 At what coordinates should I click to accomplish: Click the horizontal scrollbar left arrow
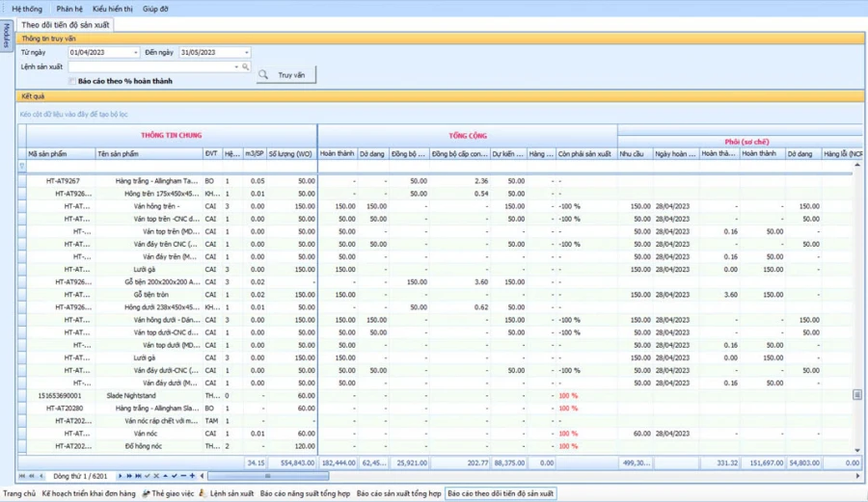[202, 475]
